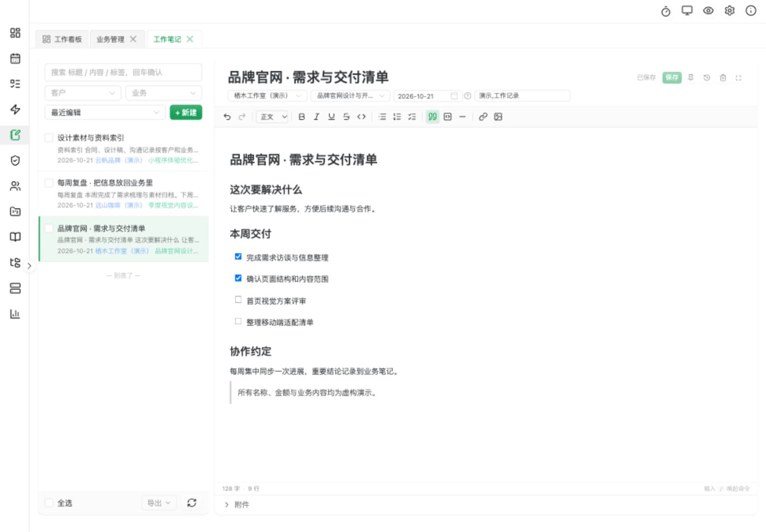Switch to 工作笔记 tab
The image size is (766, 532).
[x=167, y=39]
